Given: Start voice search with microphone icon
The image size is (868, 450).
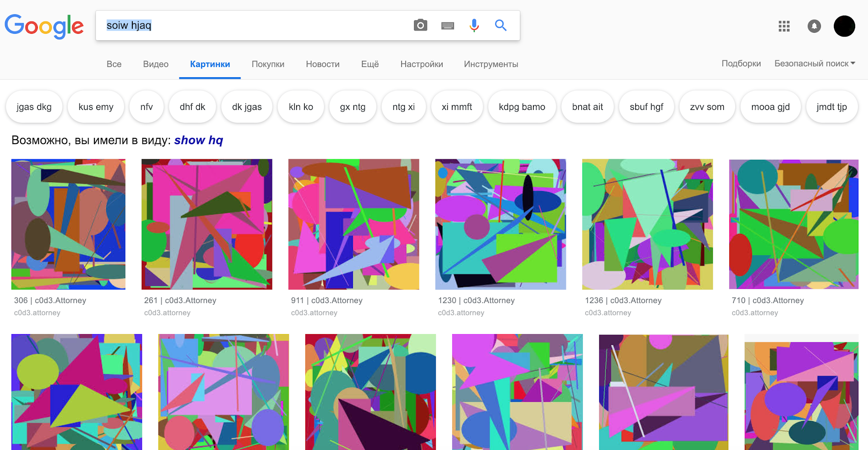Looking at the screenshot, I should coord(474,26).
